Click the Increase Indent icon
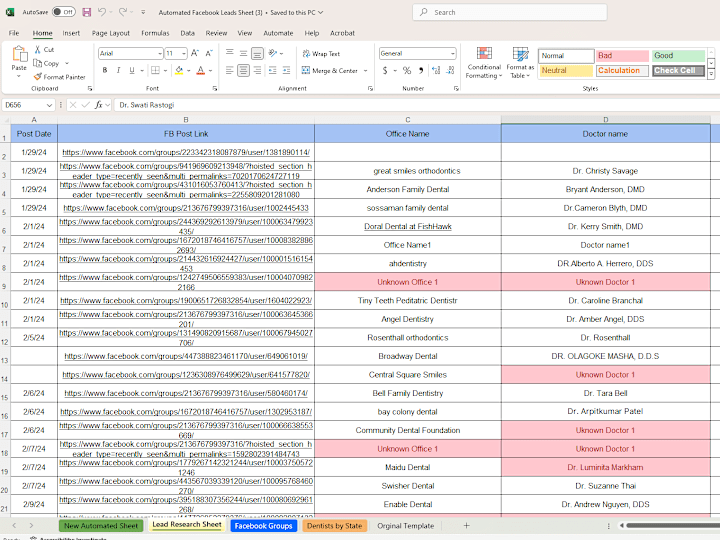This screenshot has height=540, width=720. (287, 70)
